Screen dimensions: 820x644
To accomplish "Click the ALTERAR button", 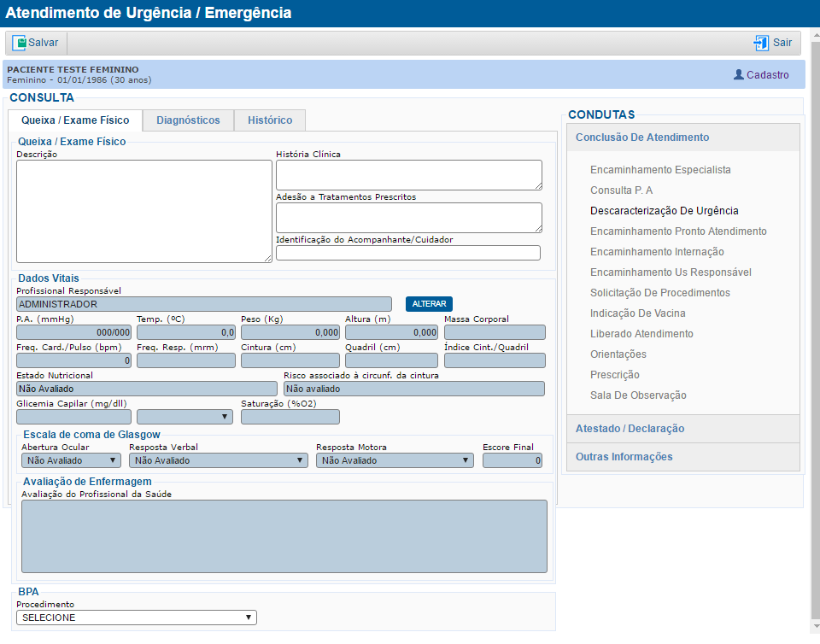I will pos(428,304).
